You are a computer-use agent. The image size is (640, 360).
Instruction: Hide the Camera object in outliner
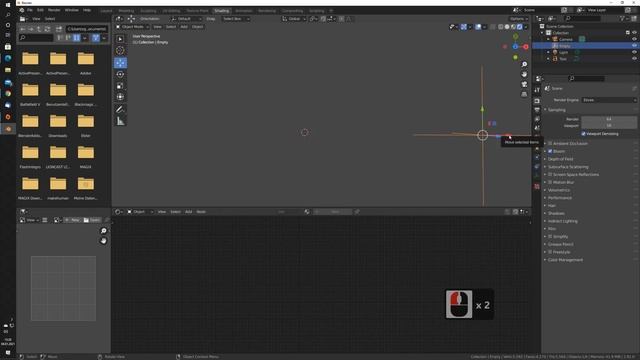634,39
